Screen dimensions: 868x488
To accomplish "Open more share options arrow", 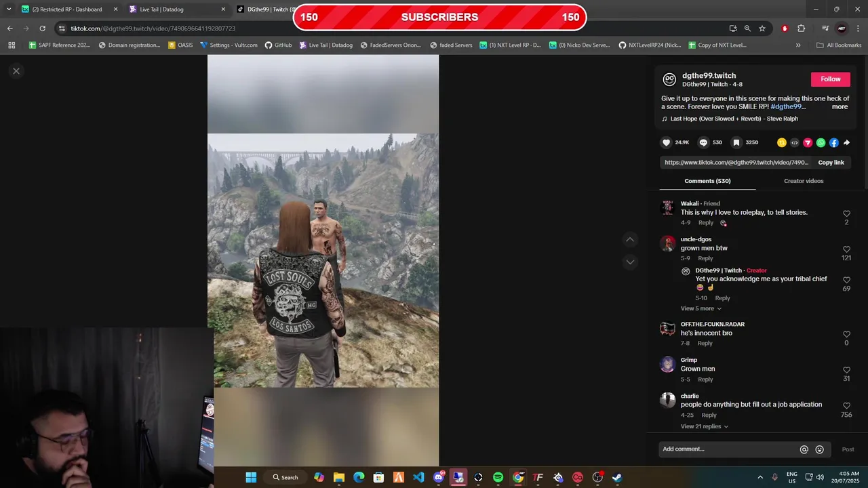I will 846,142.
